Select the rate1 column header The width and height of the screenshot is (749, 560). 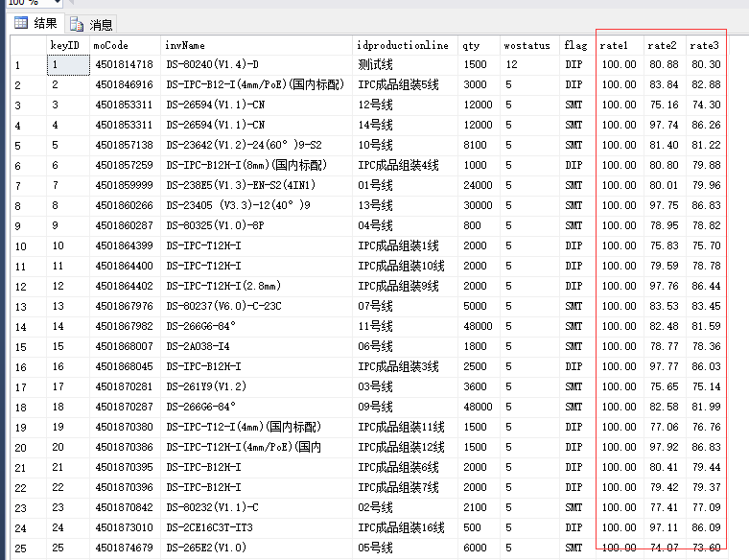point(620,45)
